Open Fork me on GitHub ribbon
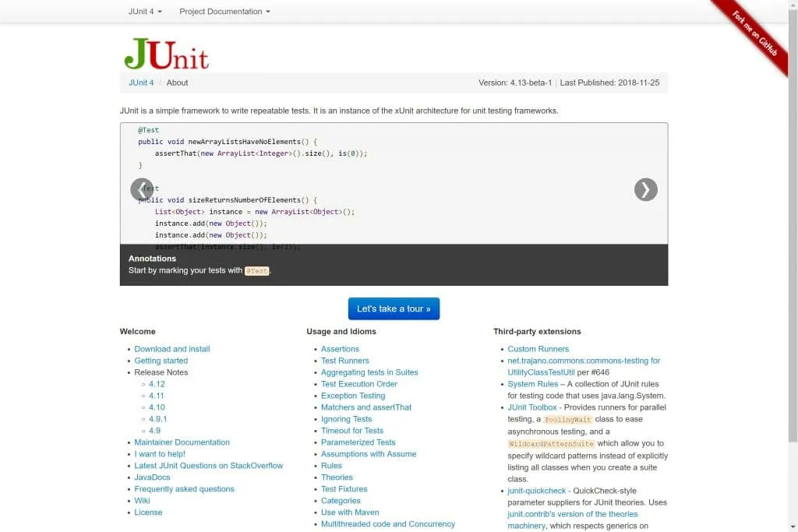798x532 pixels. pos(754,33)
